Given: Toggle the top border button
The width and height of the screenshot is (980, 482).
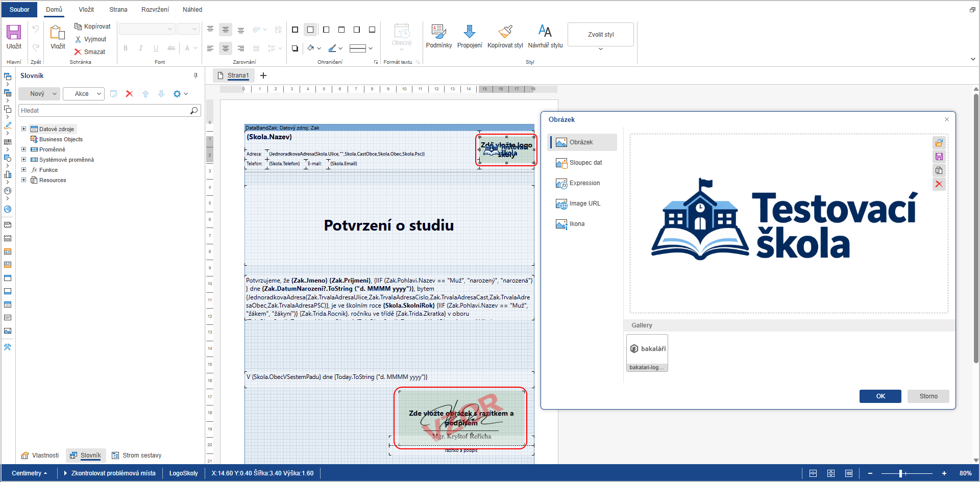Looking at the screenshot, I should coord(341,30).
